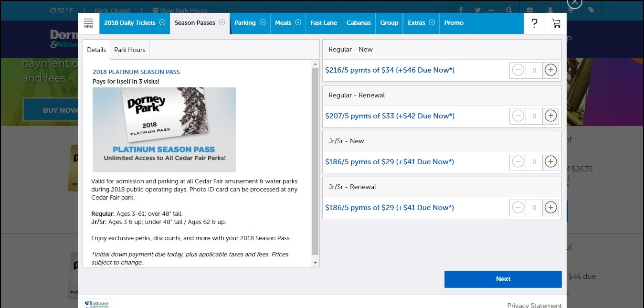Image resolution: width=644 pixels, height=308 pixels.
Task: Click the 'Regular - New' row header
Action: (442, 50)
